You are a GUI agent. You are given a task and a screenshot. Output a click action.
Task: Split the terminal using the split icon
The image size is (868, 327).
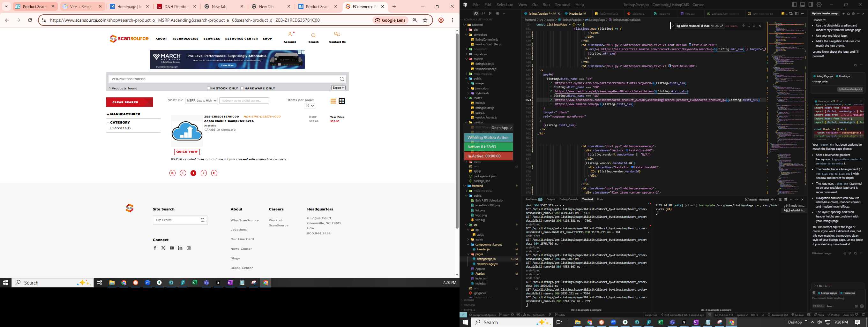point(781,199)
